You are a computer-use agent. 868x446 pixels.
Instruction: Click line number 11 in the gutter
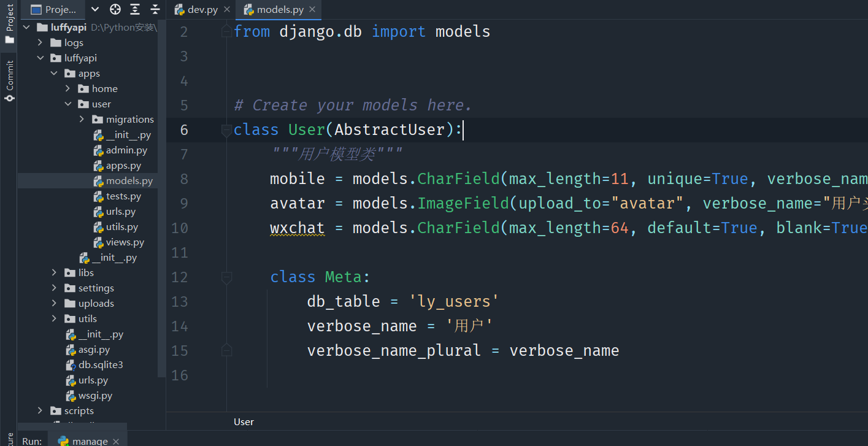180,252
